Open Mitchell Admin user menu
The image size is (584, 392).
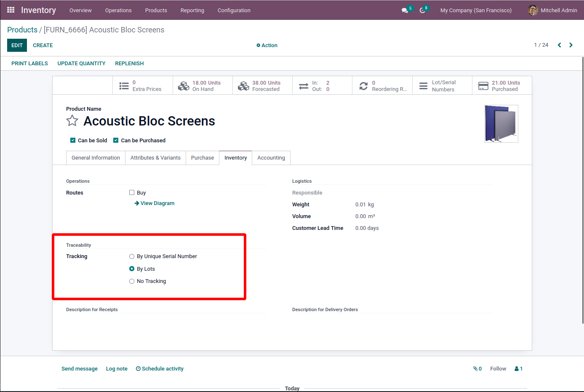pyautogui.click(x=552, y=11)
